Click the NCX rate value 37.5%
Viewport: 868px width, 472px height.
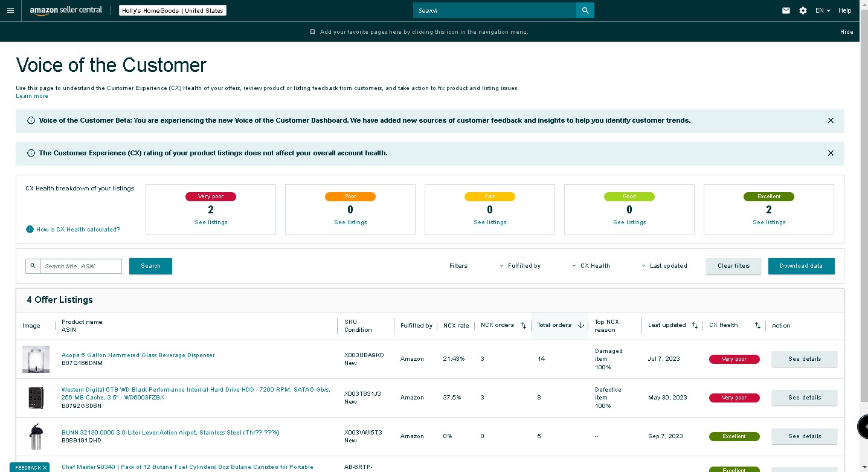click(x=452, y=398)
